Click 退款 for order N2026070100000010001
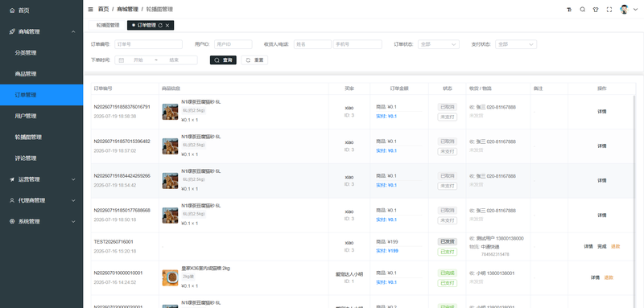 click(x=609, y=277)
